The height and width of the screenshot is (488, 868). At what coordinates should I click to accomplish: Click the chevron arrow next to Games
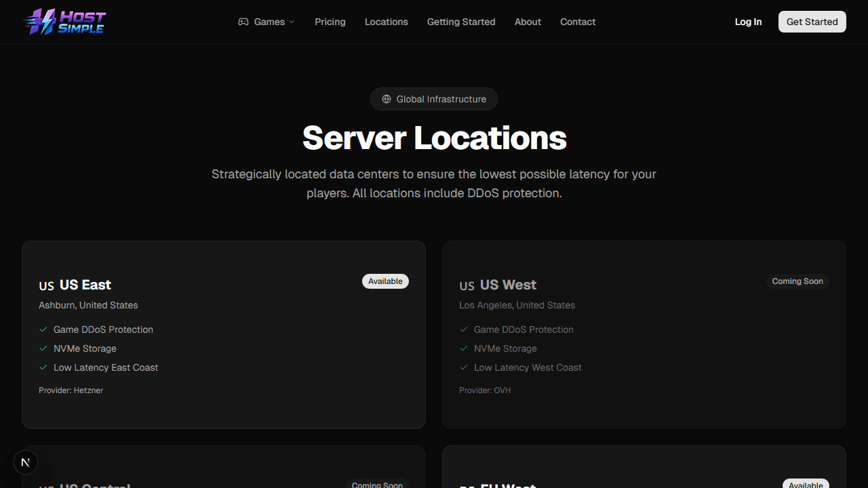292,22
